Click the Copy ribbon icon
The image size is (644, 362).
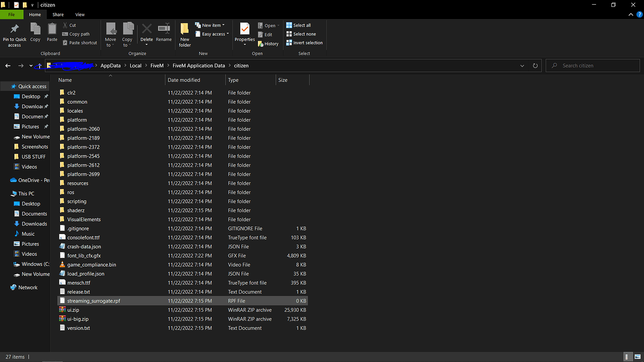pos(35,29)
